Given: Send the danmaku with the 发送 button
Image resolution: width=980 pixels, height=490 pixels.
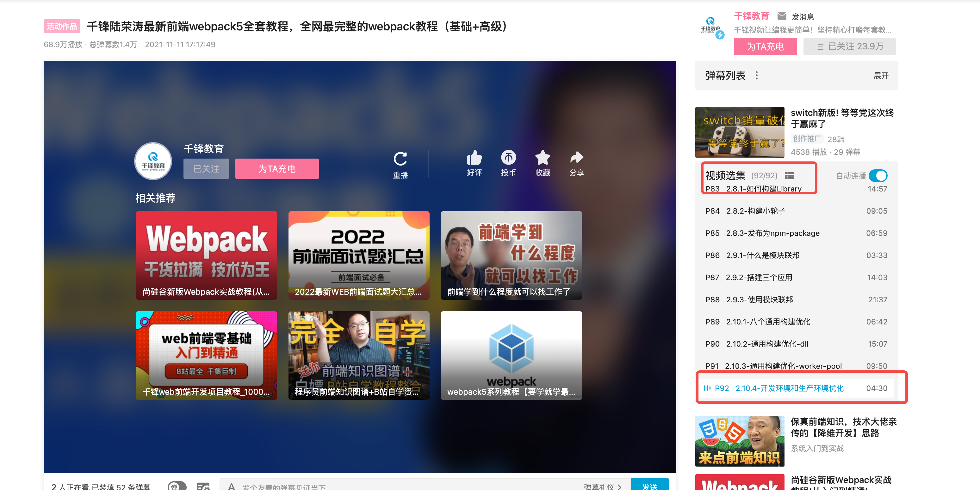Looking at the screenshot, I should [649, 484].
